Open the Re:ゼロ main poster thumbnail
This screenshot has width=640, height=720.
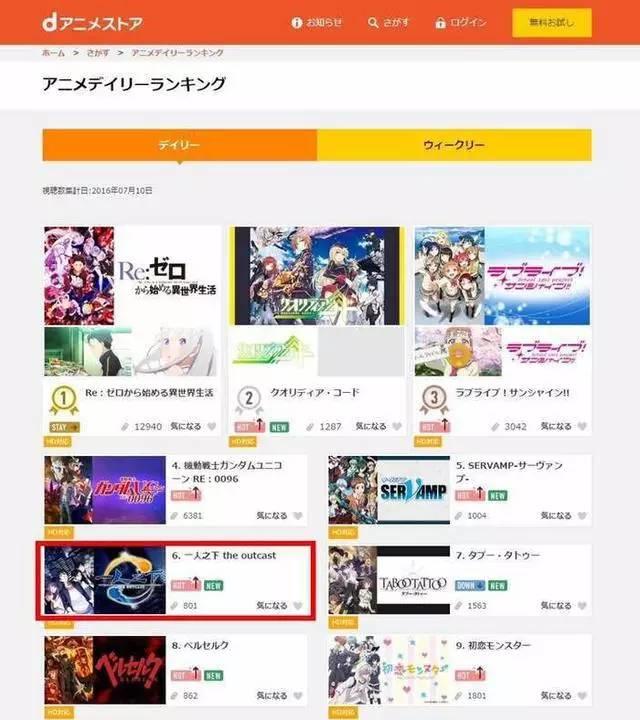131,276
